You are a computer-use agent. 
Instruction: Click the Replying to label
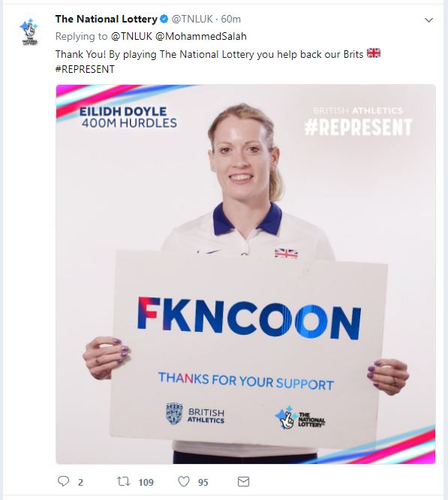coord(82,36)
